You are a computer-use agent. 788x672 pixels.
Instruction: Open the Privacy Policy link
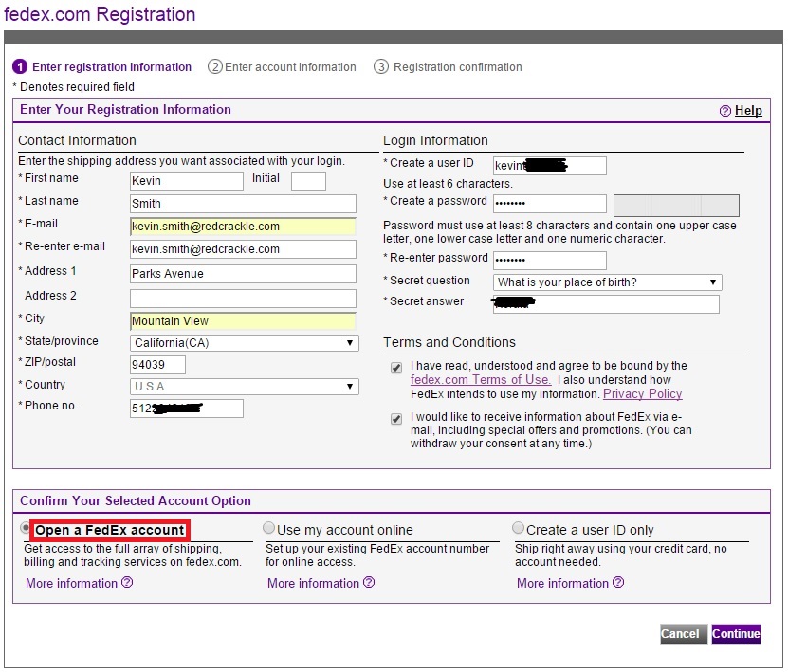click(x=642, y=393)
